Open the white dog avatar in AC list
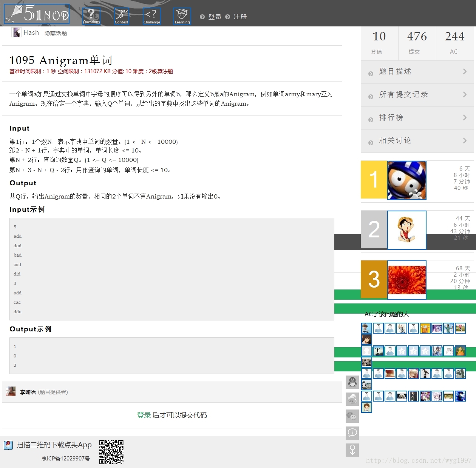476x468 pixels. (402, 396)
